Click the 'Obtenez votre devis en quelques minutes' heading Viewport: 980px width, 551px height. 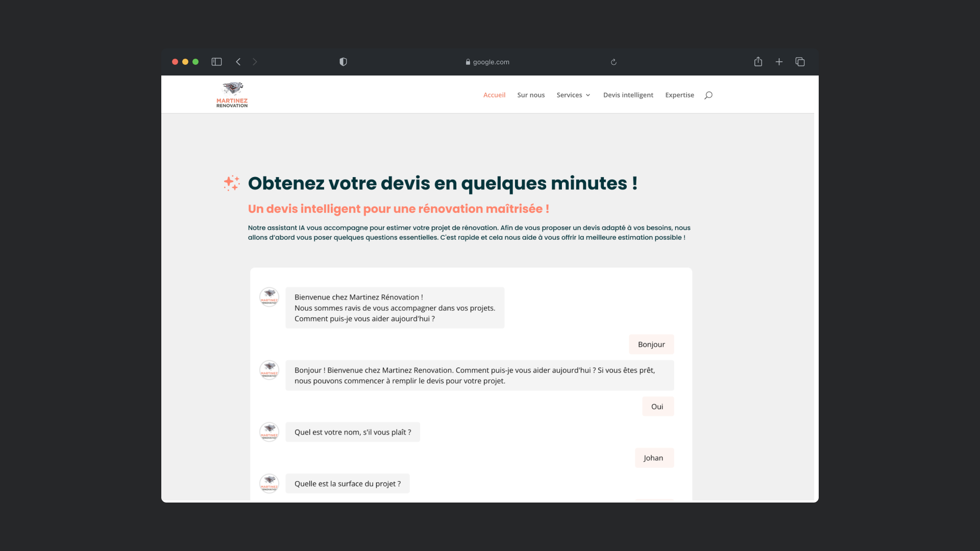[443, 183]
